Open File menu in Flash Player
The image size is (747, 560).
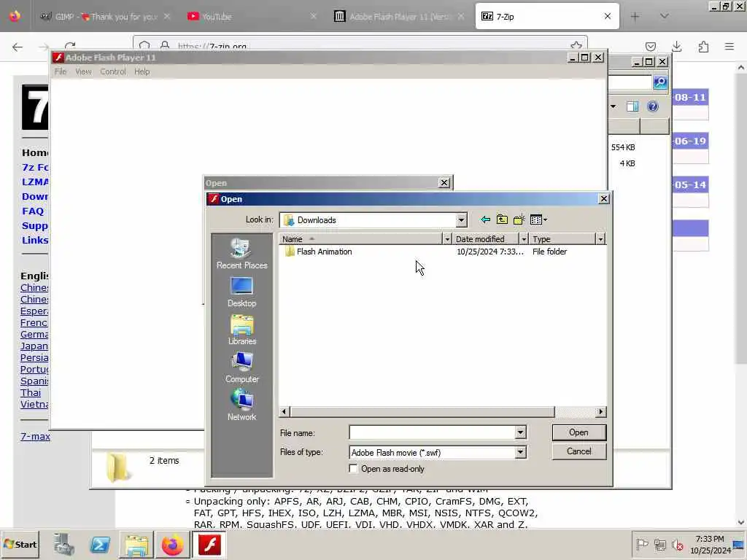coord(61,71)
